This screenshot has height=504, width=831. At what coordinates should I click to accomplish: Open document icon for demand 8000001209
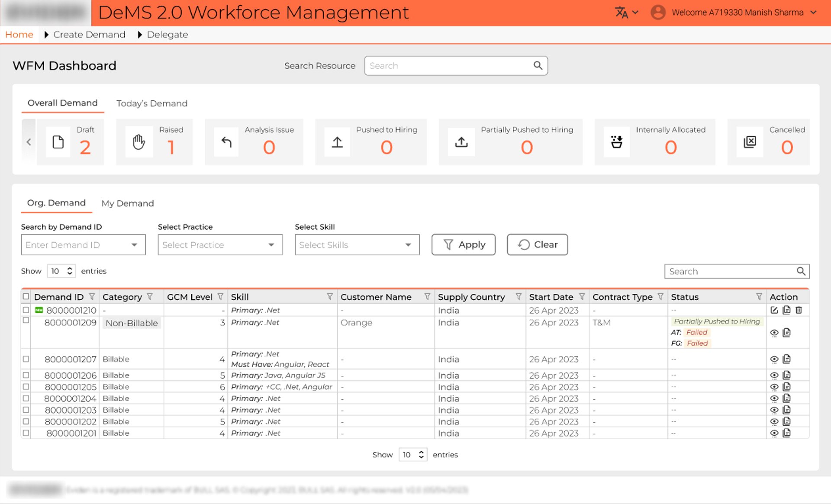[787, 333]
